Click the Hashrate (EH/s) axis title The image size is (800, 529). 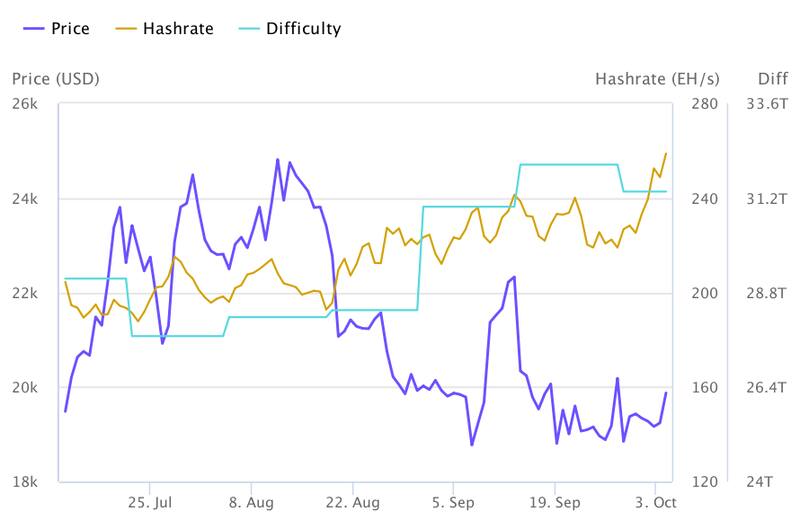tap(655, 79)
